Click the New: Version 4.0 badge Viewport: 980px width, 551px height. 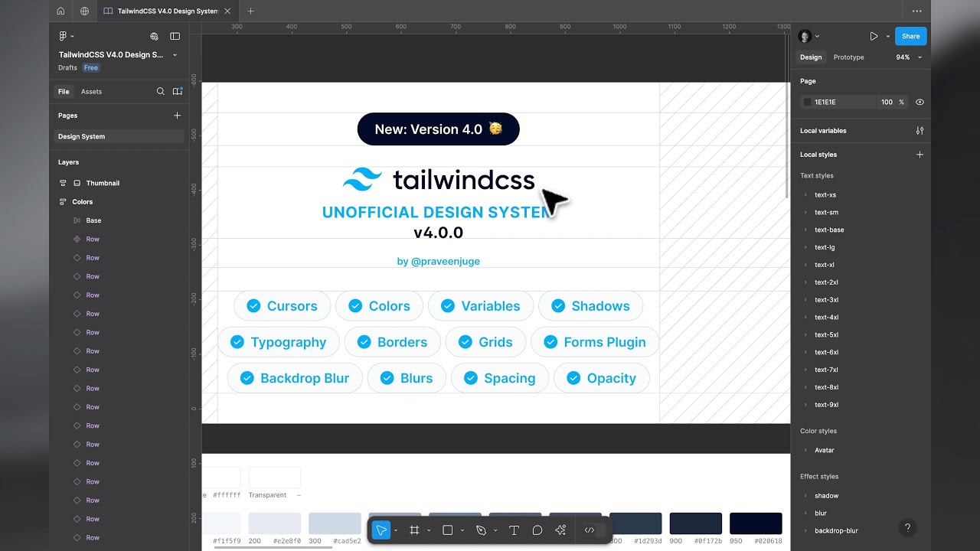[439, 129]
